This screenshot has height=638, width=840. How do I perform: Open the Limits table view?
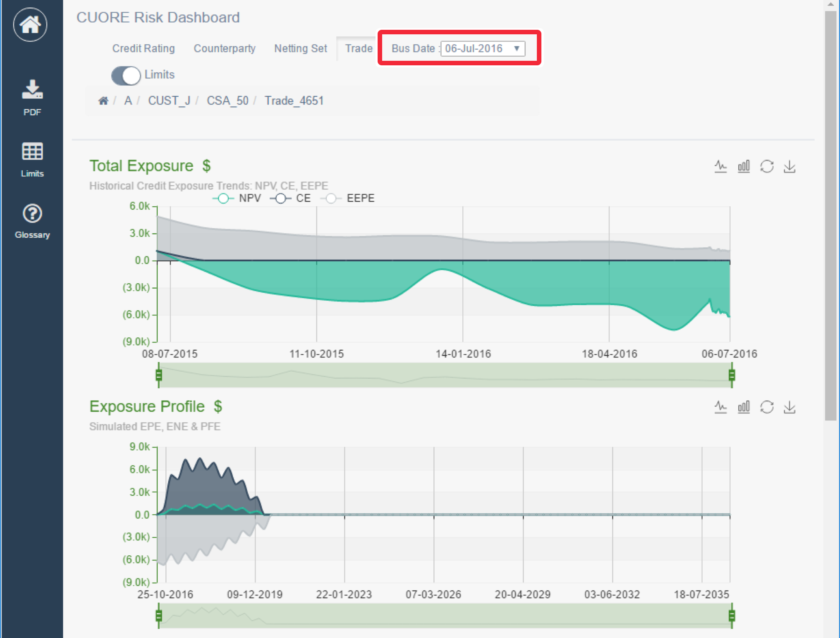[x=32, y=160]
